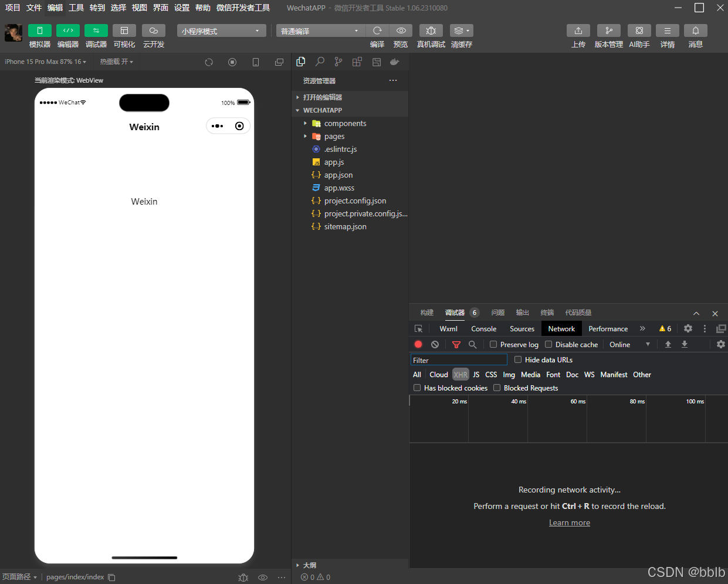Click the simulator stop icon
This screenshot has width=728, height=584.
pos(232,62)
